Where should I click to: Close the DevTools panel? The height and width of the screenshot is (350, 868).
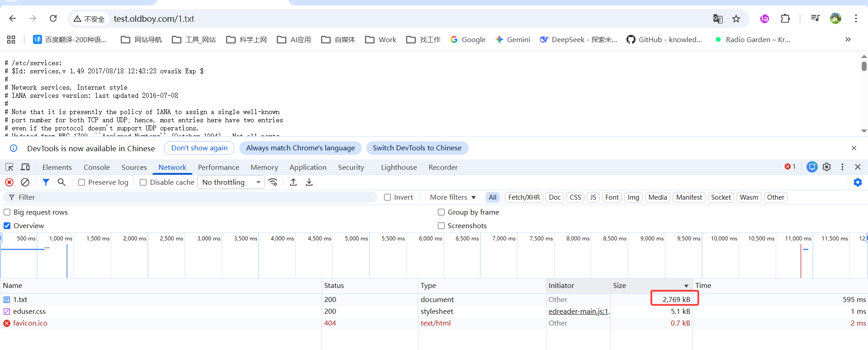858,167
